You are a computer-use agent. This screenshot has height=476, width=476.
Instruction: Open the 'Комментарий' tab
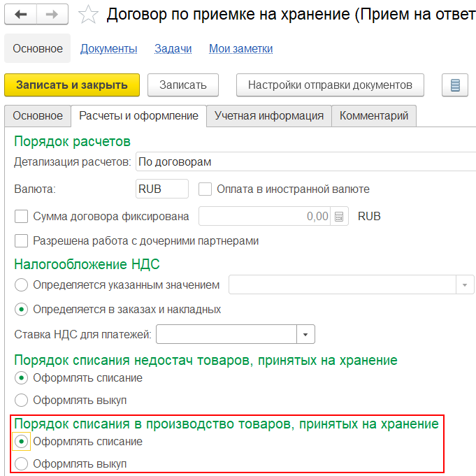pos(374,116)
